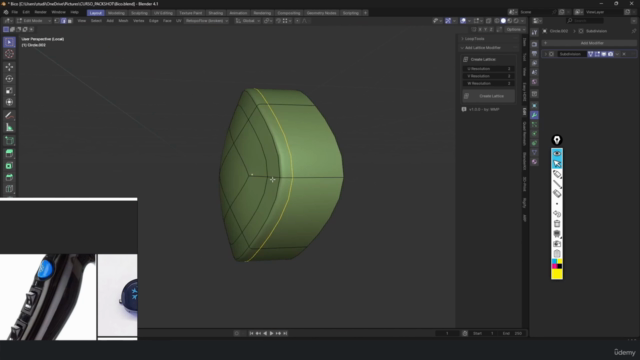
Task: Click the Add Modifier button
Action: point(589,43)
